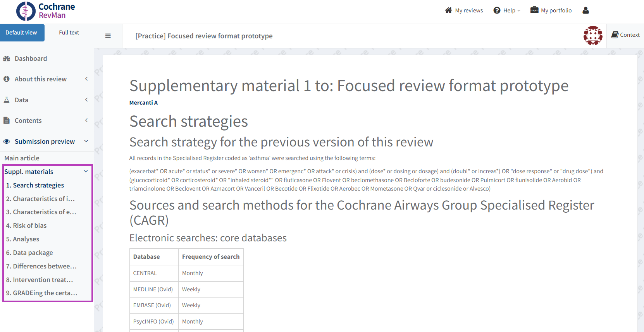
Task: Open the Main article link
Action: click(x=22, y=158)
